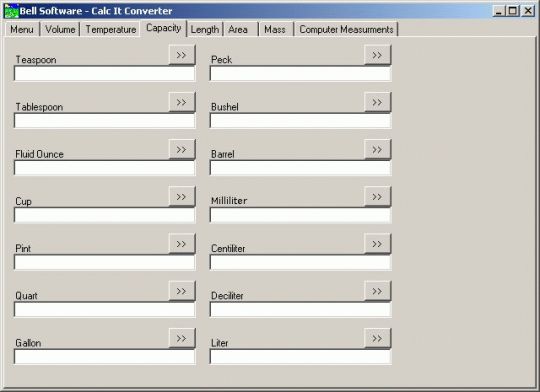Switch to the Length tab
Viewport: 540px width, 392px height.
[205, 29]
